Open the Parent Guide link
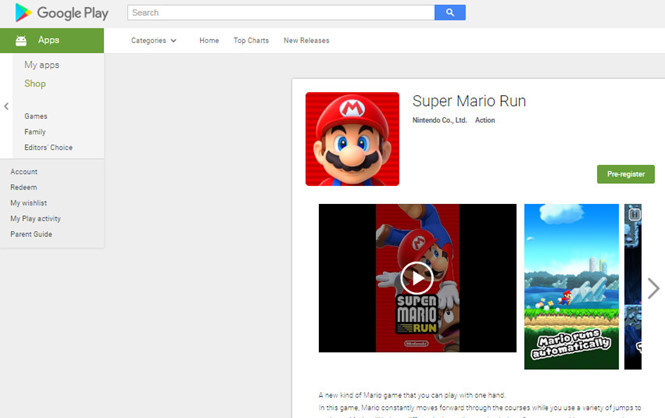This screenshot has width=665, height=418. click(31, 234)
